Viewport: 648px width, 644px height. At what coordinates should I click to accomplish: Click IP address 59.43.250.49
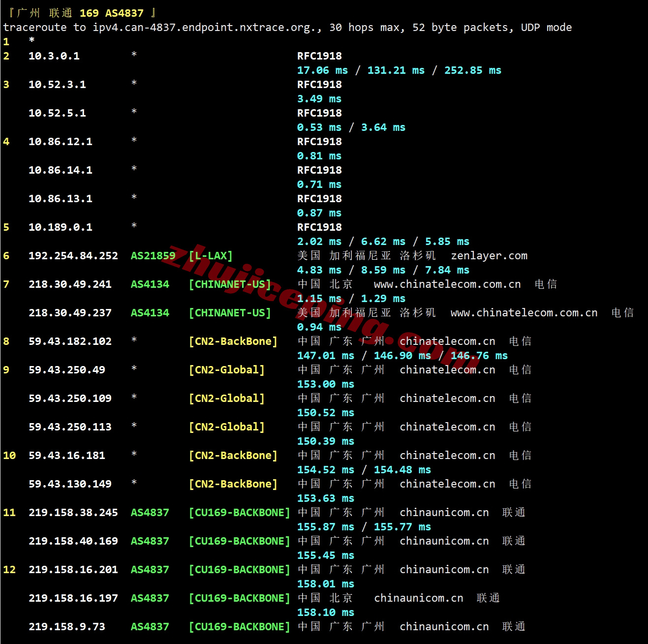coord(67,370)
